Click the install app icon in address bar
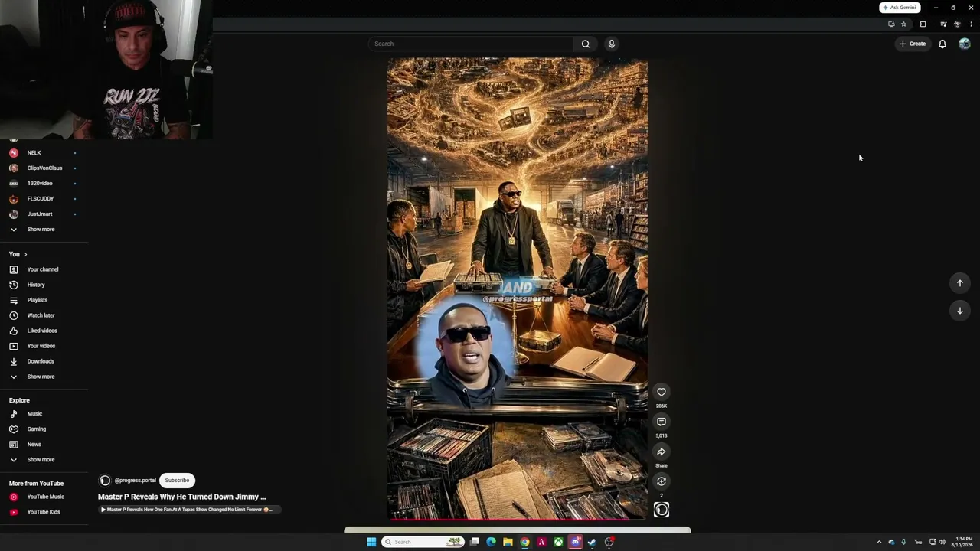Image resolution: width=980 pixels, height=551 pixels. pyautogui.click(x=891, y=24)
